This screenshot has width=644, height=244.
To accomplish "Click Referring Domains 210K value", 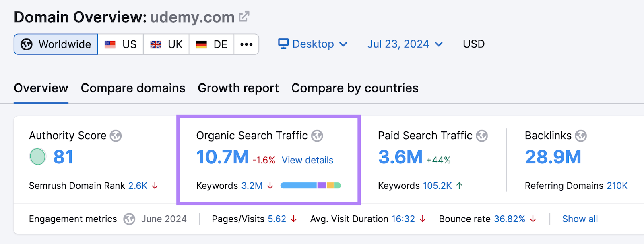I will point(617,186).
